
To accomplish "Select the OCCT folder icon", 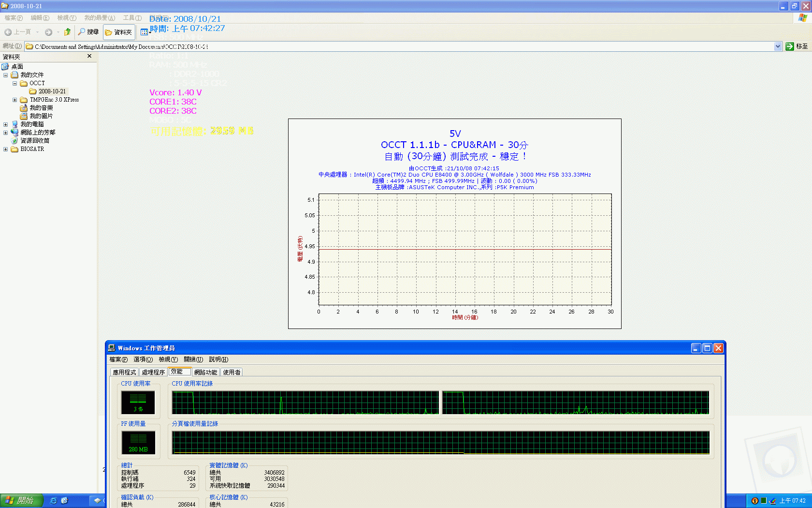I will (x=24, y=83).
